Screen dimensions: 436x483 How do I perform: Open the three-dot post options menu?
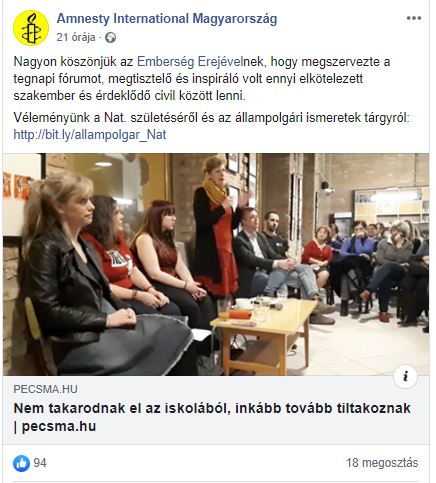[x=414, y=18]
